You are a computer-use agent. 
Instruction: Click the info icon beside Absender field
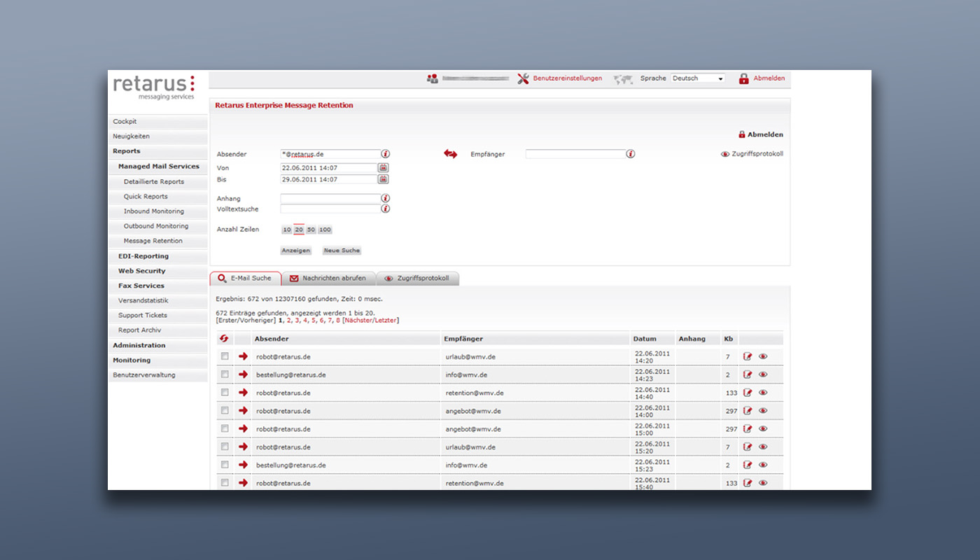pos(385,154)
